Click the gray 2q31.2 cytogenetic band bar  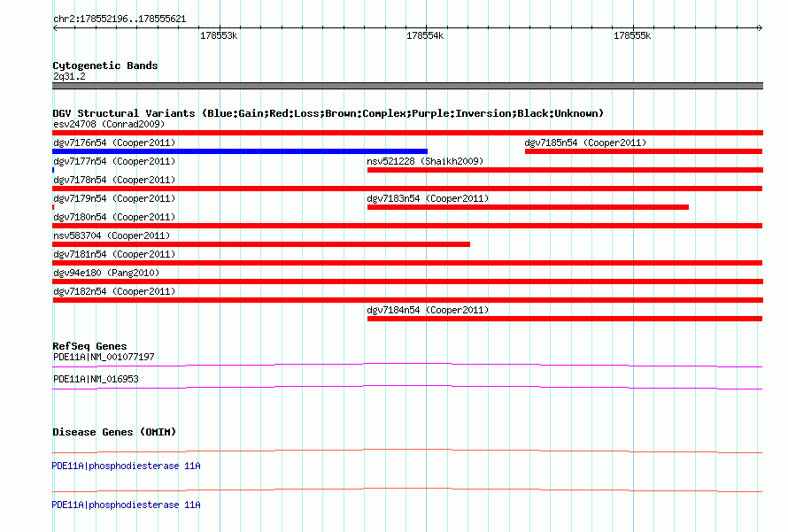pos(407,86)
